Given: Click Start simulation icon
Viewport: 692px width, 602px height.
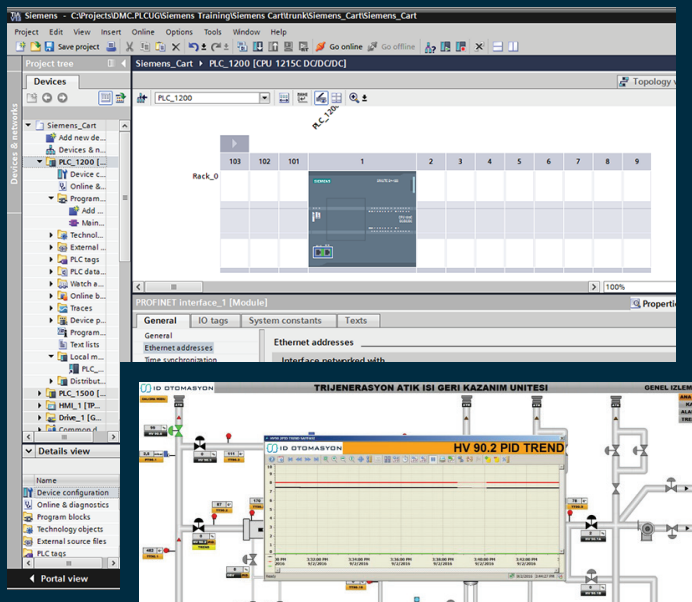Looking at the screenshot, I should pyautogui.click(x=288, y=46).
